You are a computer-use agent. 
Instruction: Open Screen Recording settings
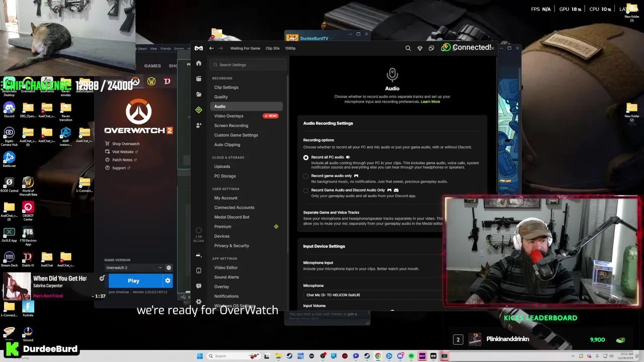(x=231, y=126)
